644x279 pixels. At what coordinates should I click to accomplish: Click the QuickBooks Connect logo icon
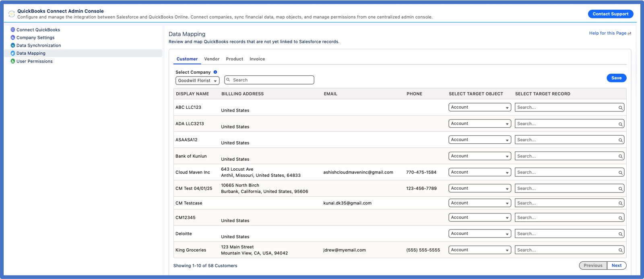click(x=12, y=14)
